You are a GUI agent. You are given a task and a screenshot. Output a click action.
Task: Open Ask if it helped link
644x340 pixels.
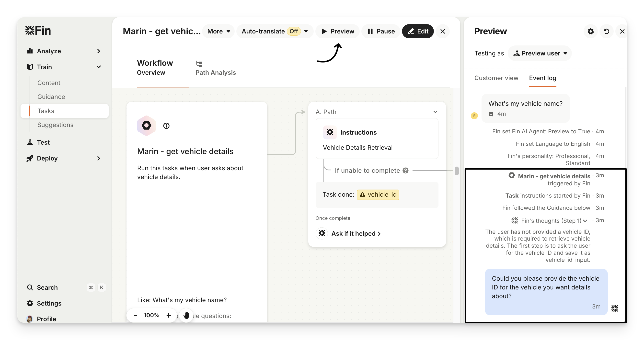point(356,234)
